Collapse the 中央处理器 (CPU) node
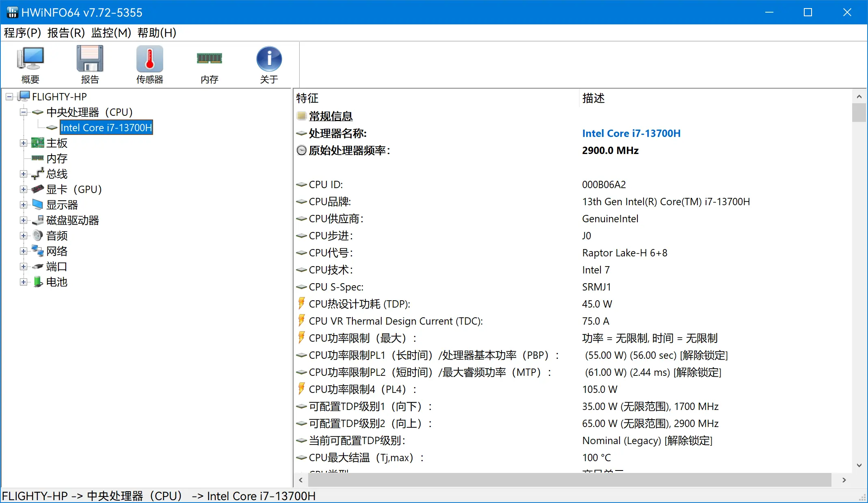The image size is (868, 503). [24, 112]
